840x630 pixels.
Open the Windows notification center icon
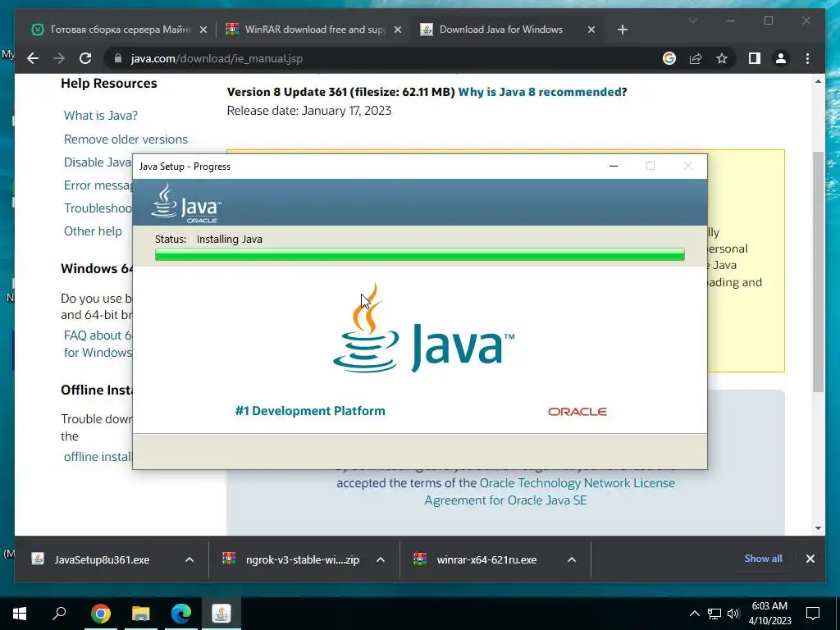tap(813, 614)
